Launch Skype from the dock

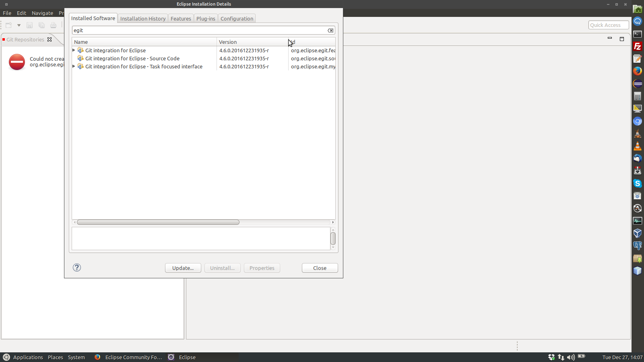click(x=638, y=183)
